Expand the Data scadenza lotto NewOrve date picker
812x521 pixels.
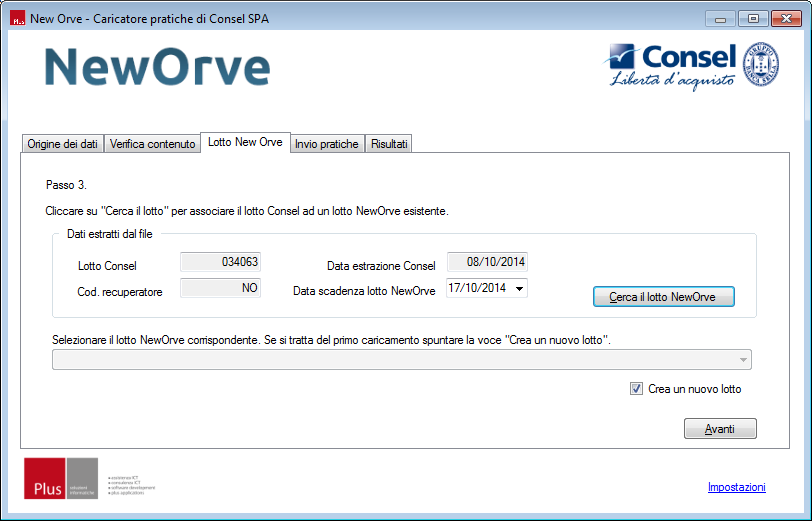[x=519, y=288]
